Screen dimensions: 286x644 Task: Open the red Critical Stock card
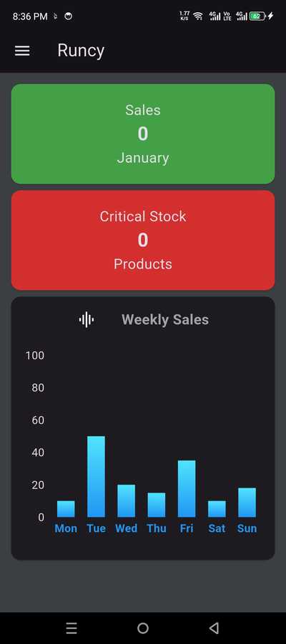click(x=143, y=241)
